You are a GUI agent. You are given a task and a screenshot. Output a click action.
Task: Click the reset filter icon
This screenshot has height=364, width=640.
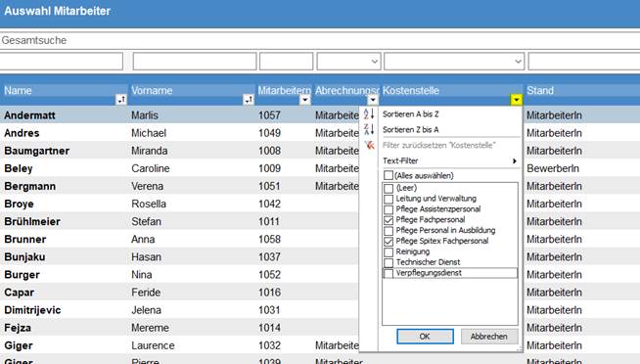coord(369,145)
